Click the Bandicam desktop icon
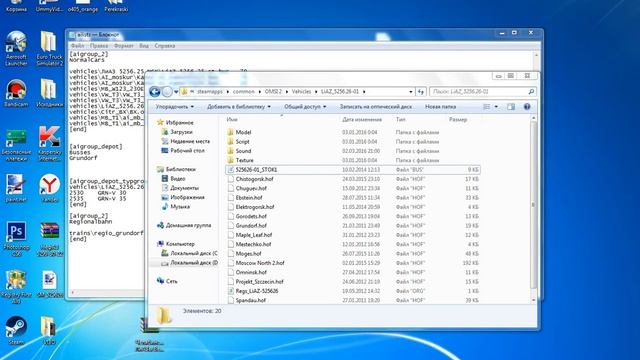The width and height of the screenshot is (640, 360). point(16,93)
